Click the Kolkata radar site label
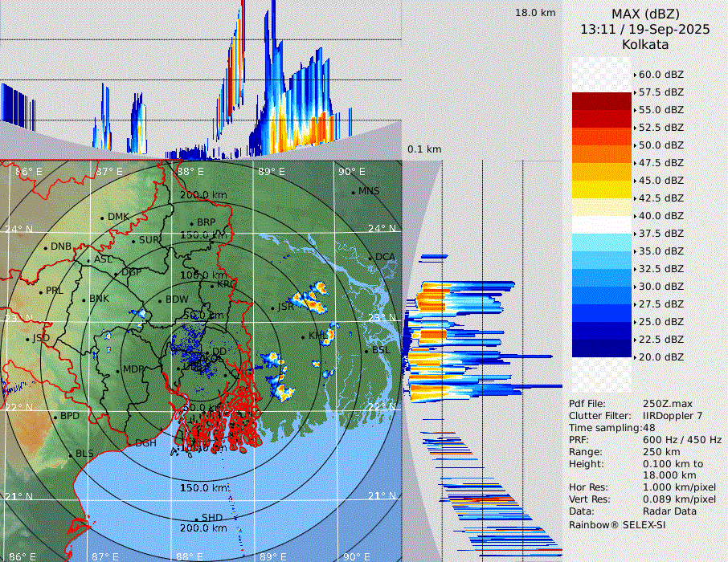 [x=644, y=45]
